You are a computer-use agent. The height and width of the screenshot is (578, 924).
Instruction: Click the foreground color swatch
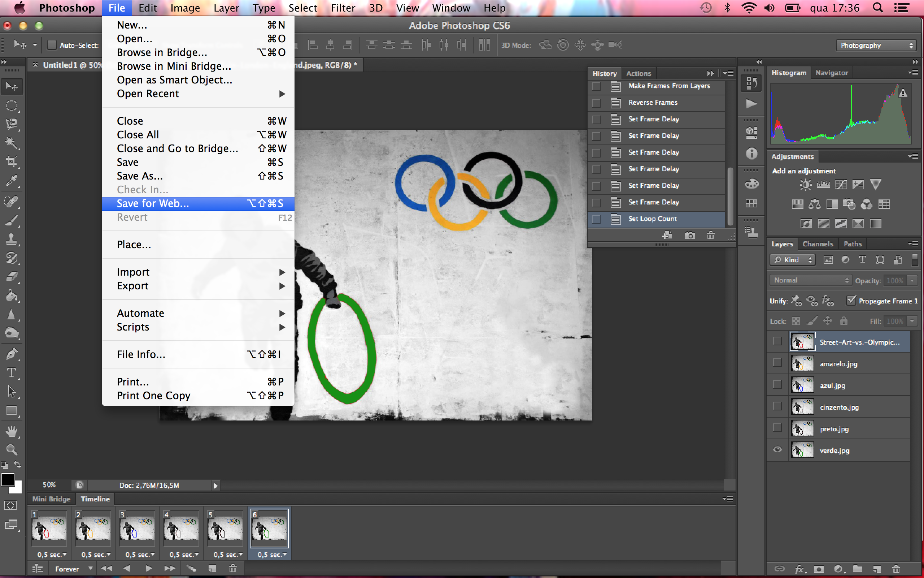7,479
